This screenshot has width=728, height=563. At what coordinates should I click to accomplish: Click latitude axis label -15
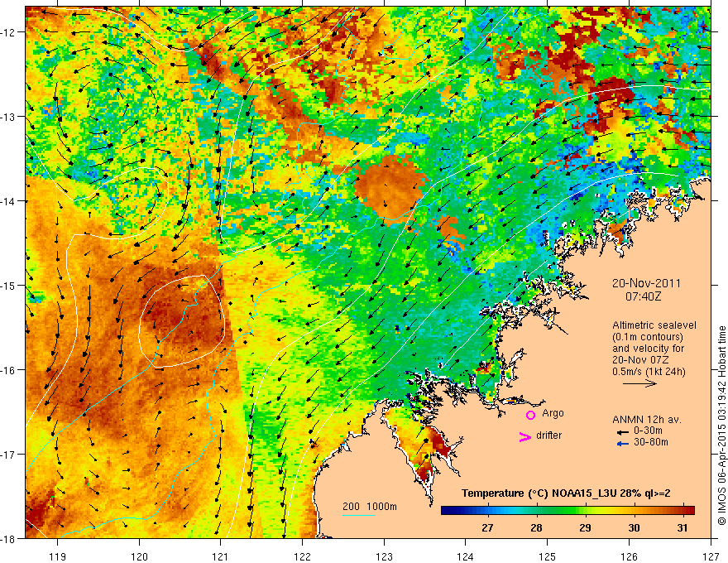coord(9,286)
